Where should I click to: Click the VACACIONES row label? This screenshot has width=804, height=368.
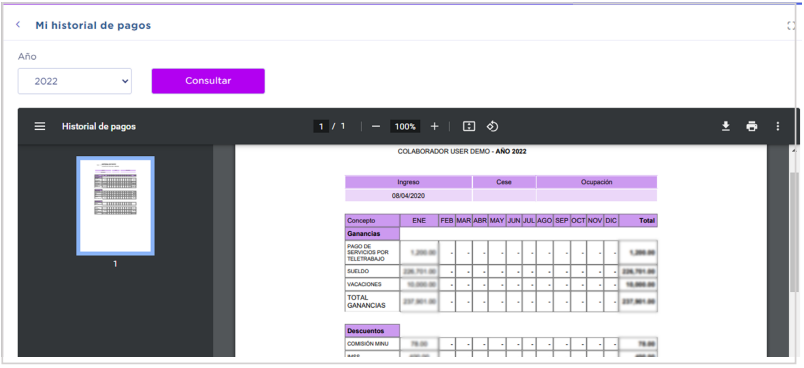coord(372,284)
